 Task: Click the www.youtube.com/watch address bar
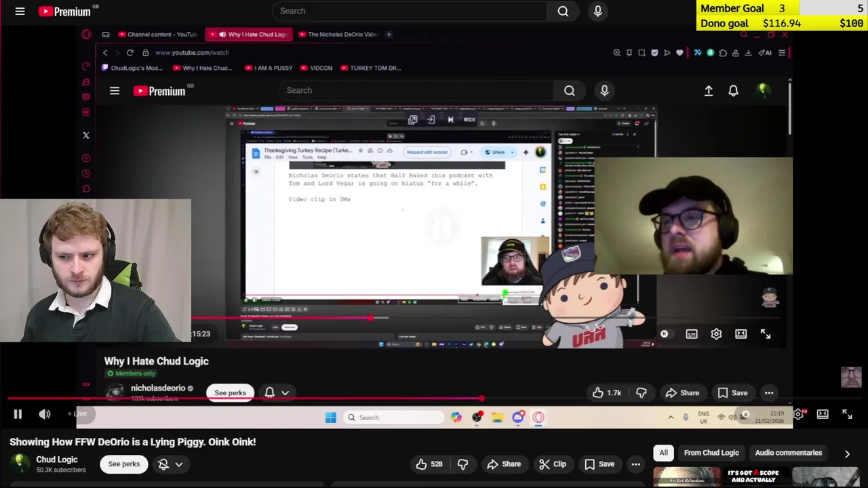[x=192, y=52]
